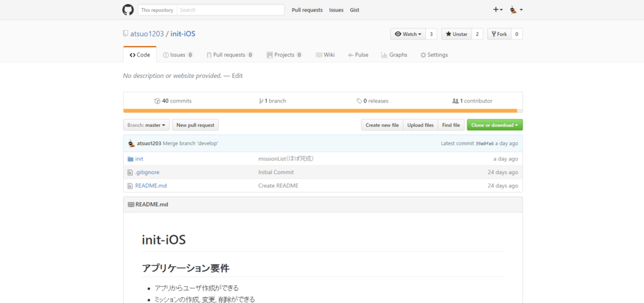Open the 'Create README' commit message link
Screen dimensions: 644x303
(278, 186)
